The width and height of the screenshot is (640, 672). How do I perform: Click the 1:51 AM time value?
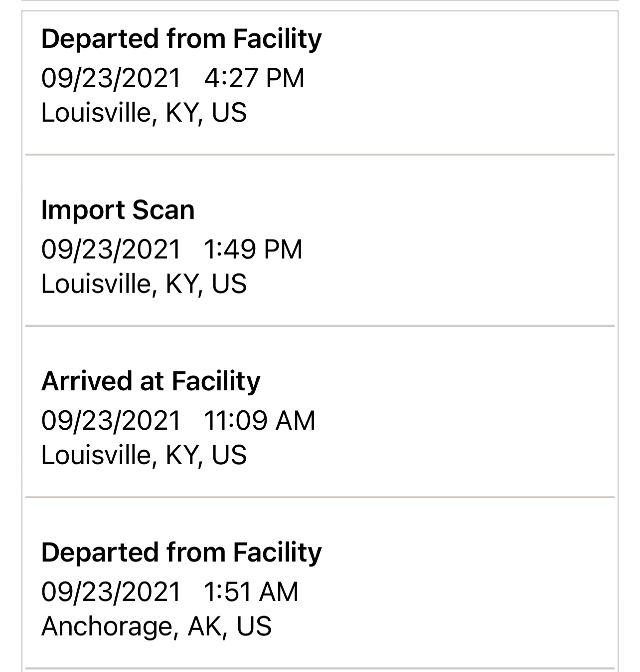click(251, 592)
